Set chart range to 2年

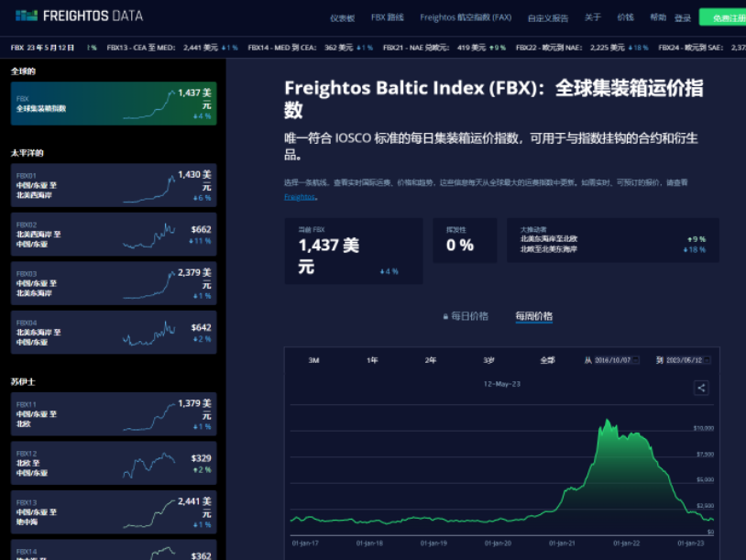pyautogui.click(x=430, y=360)
